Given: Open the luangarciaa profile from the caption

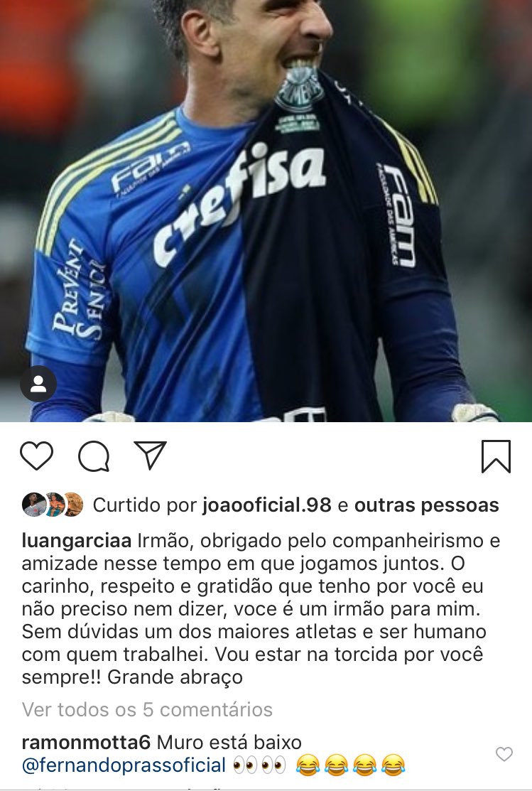Looking at the screenshot, I should point(77,541).
